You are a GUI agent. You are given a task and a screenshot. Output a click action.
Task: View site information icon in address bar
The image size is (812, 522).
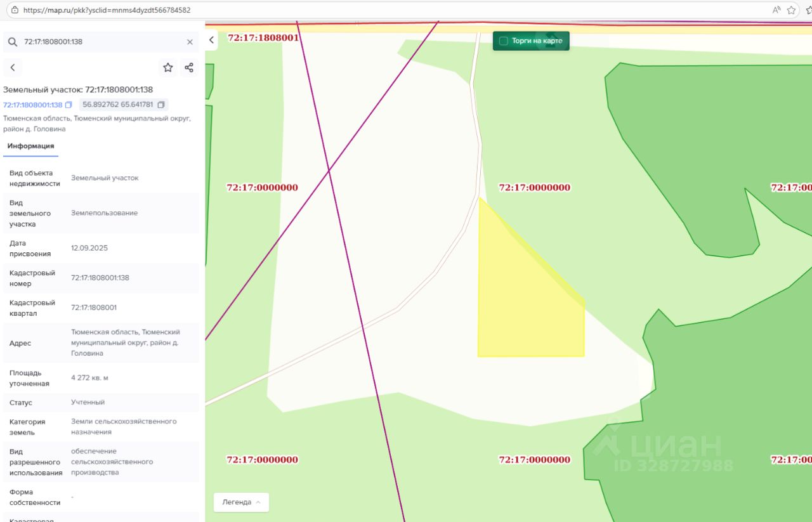click(x=15, y=10)
